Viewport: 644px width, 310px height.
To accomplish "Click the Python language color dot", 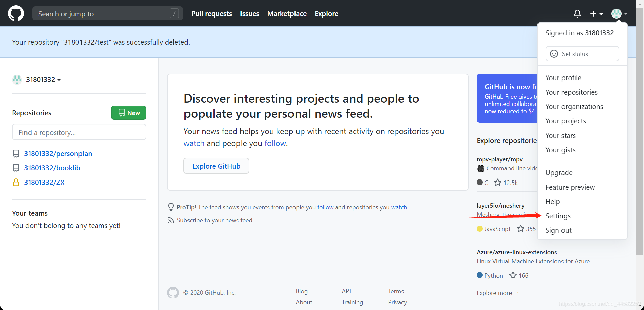I will (x=480, y=275).
